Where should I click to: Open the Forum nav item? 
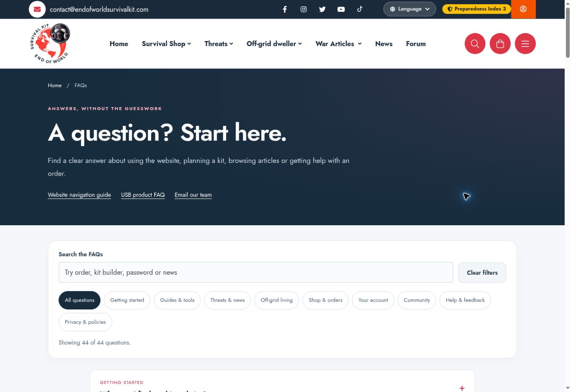[416, 44]
